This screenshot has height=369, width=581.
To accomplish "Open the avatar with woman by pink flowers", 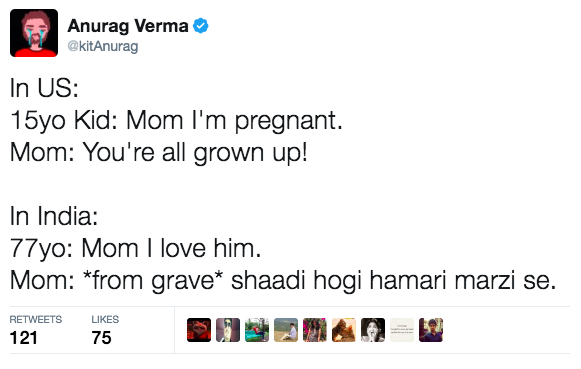I will click(315, 330).
